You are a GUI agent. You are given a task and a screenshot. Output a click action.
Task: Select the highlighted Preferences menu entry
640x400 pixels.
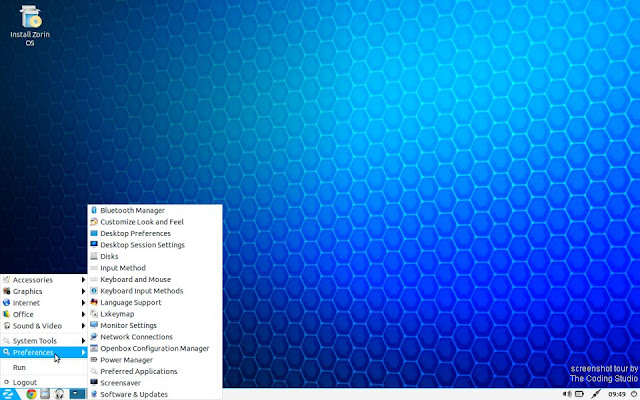[44, 352]
